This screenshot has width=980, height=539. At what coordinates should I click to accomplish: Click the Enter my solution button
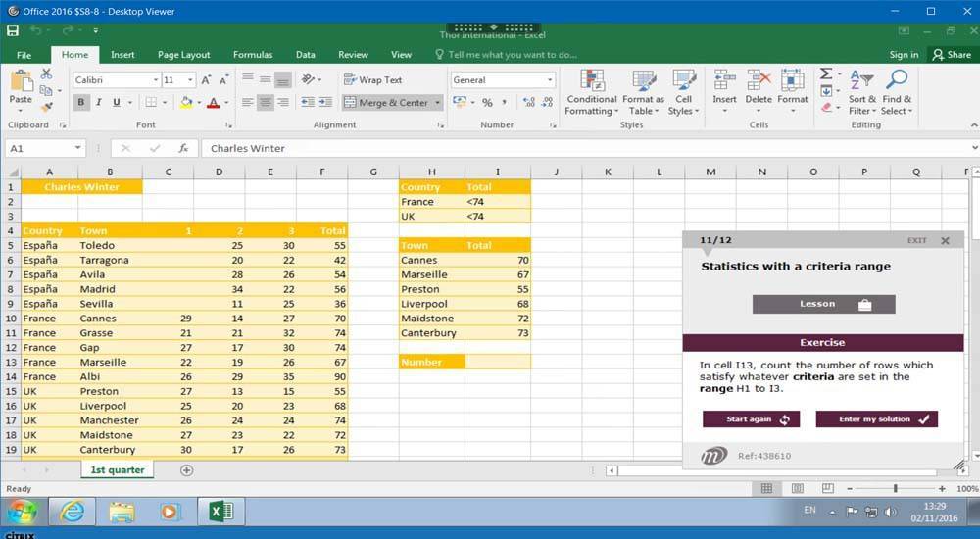click(x=876, y=419)
